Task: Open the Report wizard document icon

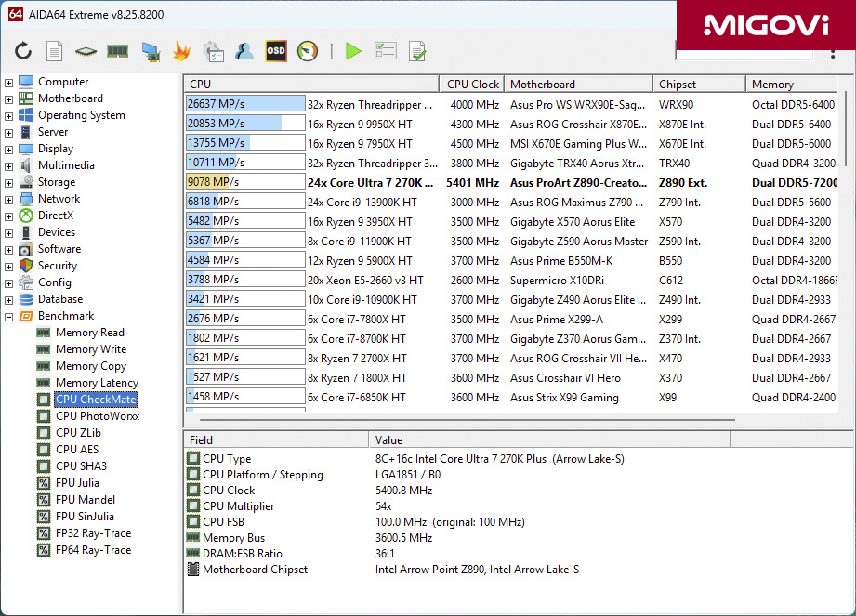Action: click(53, 51)
